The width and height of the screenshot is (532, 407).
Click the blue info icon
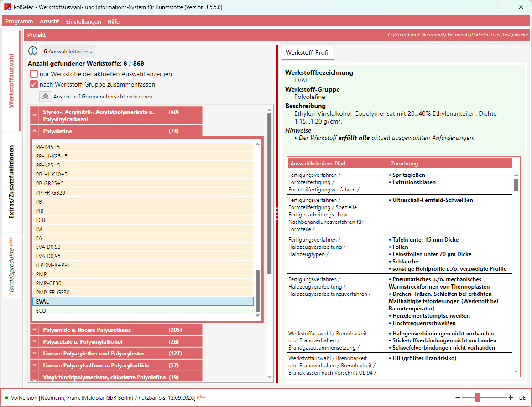coord(32,51)
